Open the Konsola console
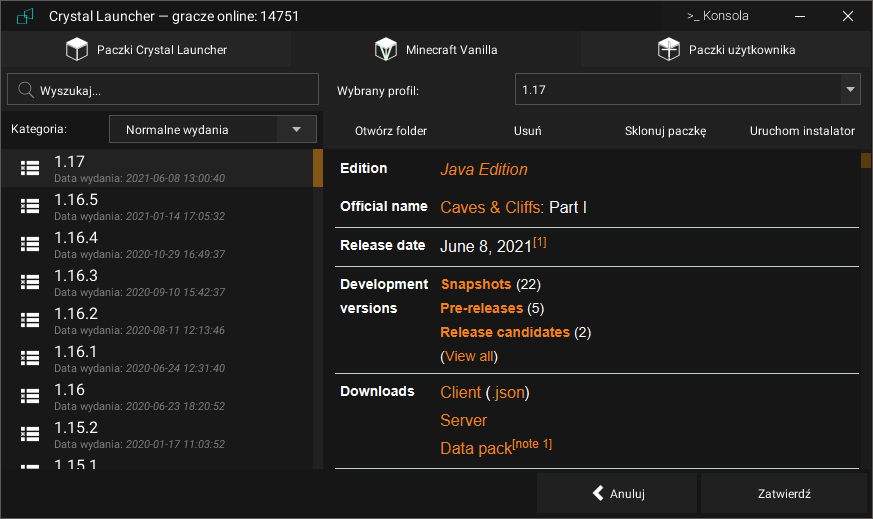This screenshot has height=519, width=873. [x=717, y=16]
